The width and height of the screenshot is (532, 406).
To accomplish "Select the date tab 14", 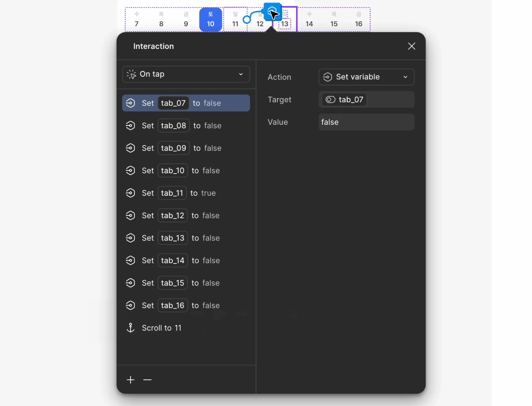I will 309,20.
